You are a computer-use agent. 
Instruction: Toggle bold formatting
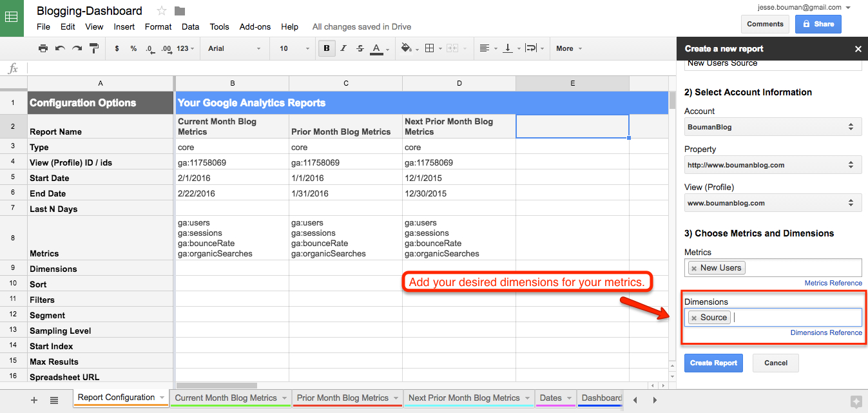327,48
